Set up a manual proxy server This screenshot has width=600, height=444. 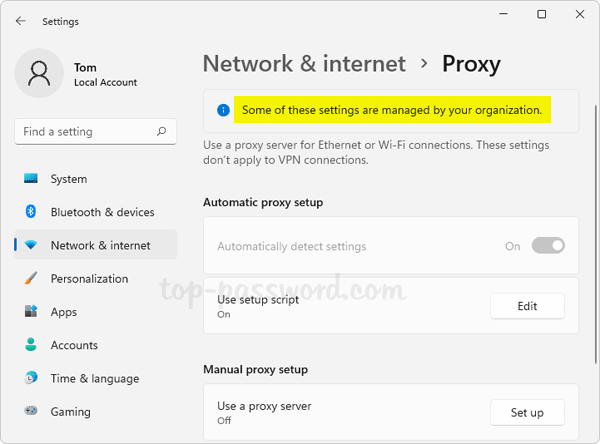(527, 412)
